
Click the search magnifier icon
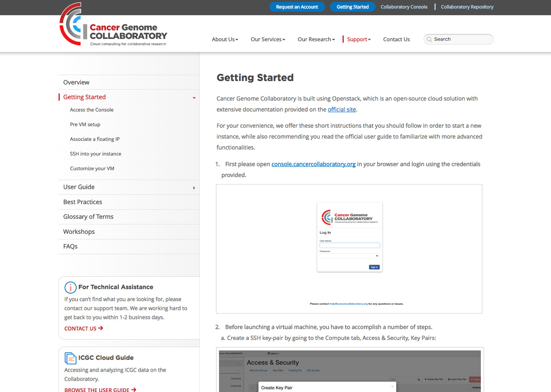429,39
